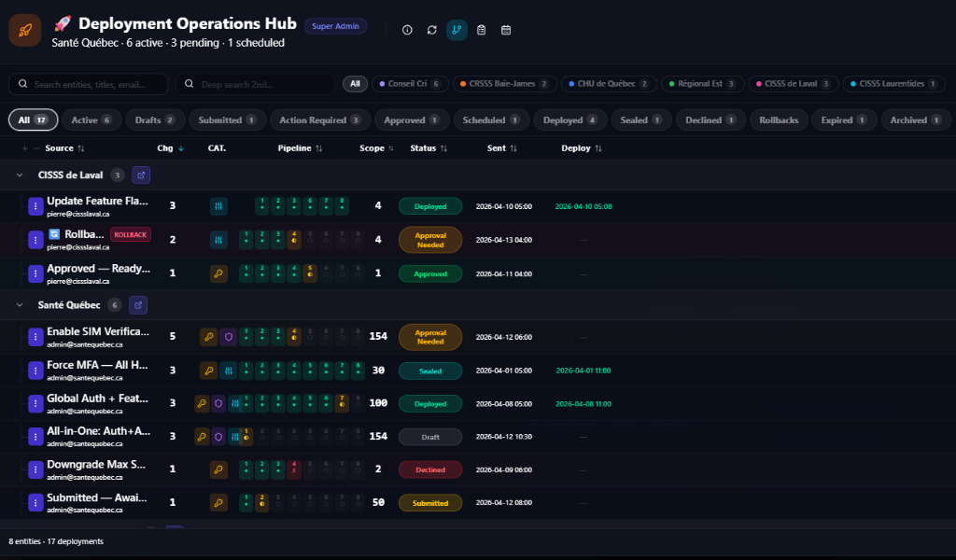The width and height of the screenshot is (956, 560).
Task: Switch to the Action Required tab
Action: pos(320,120)
